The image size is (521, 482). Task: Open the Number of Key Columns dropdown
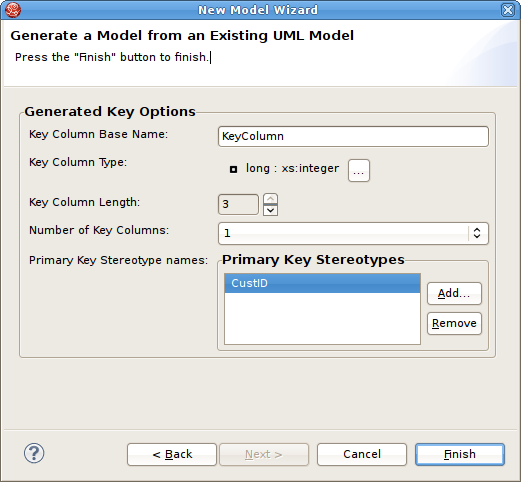coord(353,233)
